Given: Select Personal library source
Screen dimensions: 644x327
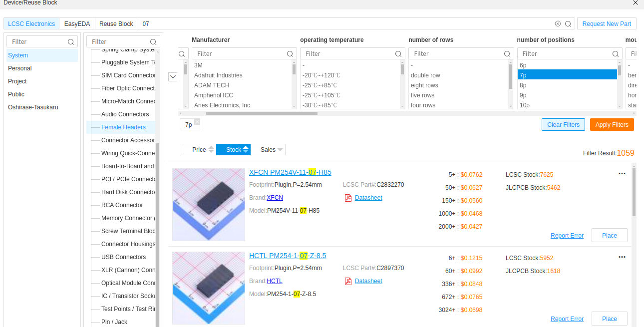Looking at the screenshot, I should pos(42,68).
